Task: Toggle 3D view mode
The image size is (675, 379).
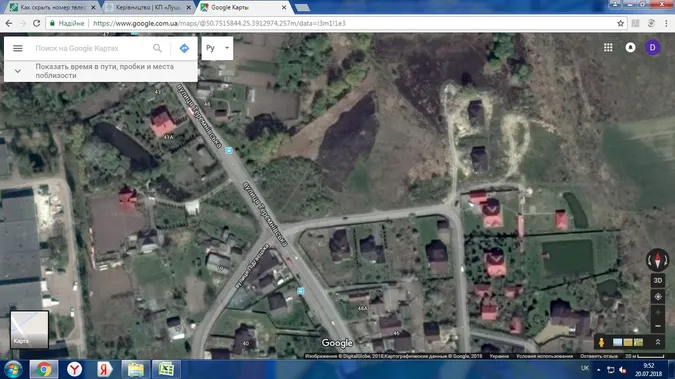Action: tap(658, 280)
